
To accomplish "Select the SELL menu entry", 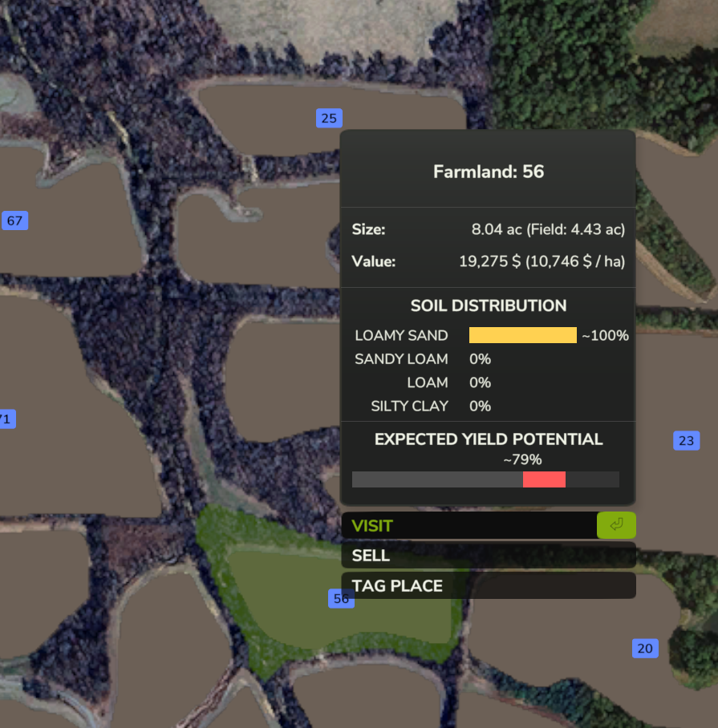I will coord(488,556).
